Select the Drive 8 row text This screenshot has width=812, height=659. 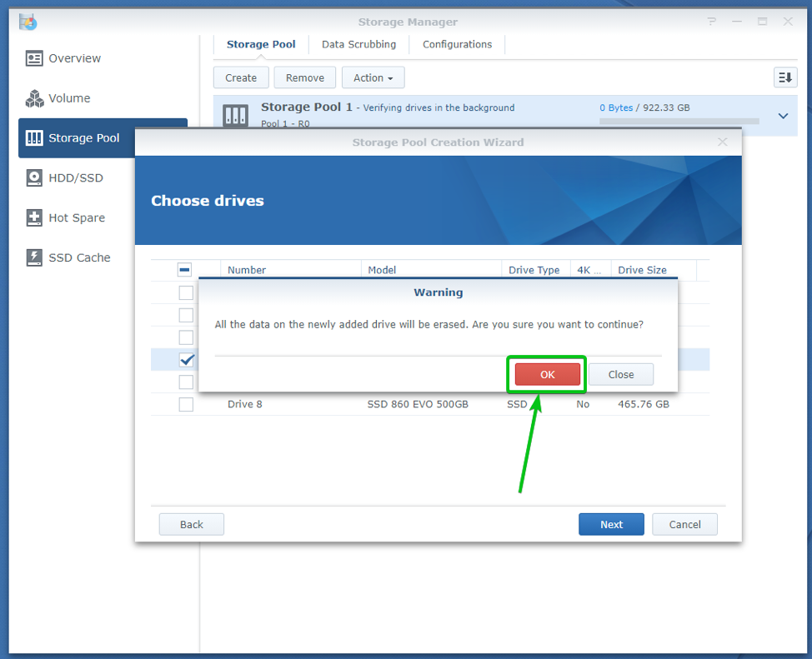pos(245,404)
